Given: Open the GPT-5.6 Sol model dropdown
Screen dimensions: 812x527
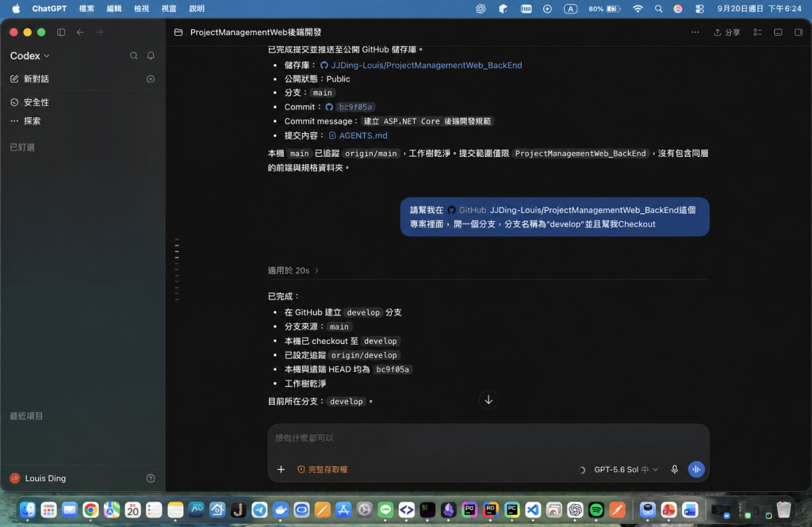Looking at the screenshot, I should pos(626,469).
